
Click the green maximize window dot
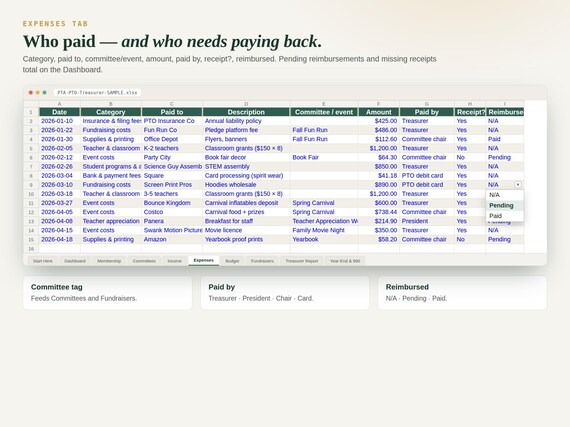coord(44,93)
